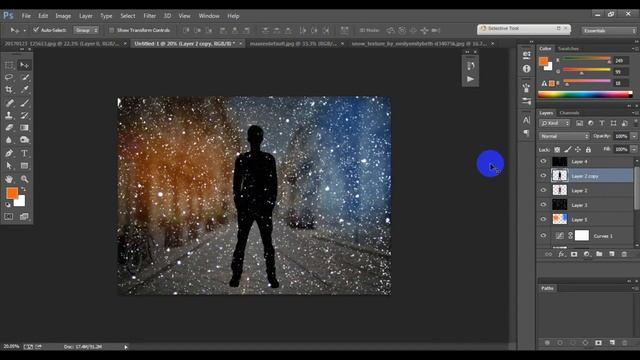Select the History Brush tool

click(24, 115)
